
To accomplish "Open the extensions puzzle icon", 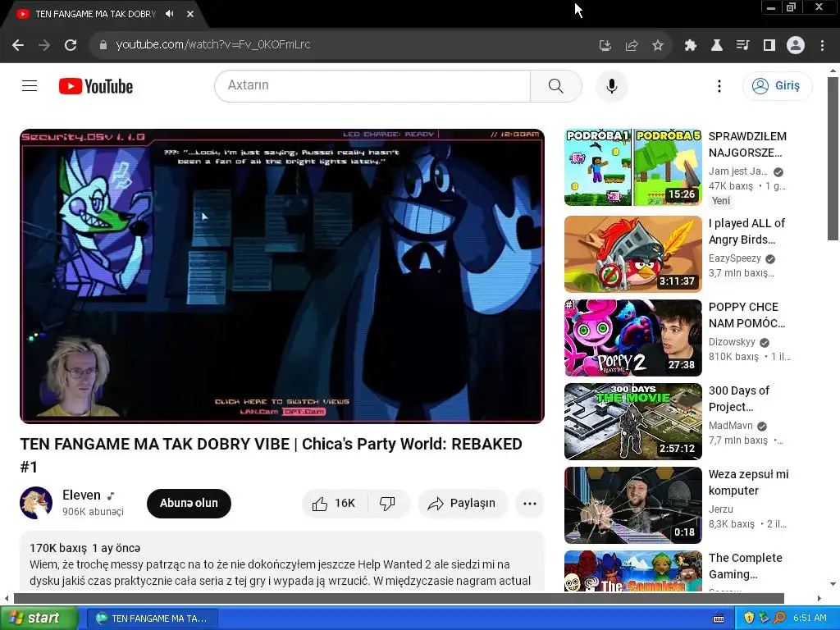I will [690, 46].
